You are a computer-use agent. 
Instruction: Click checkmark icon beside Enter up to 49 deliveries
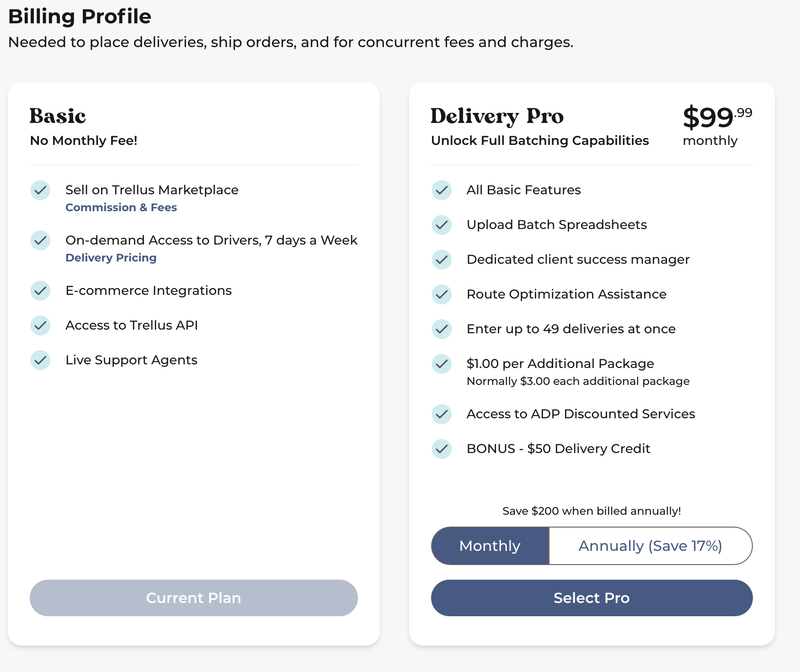coord(442,329)
